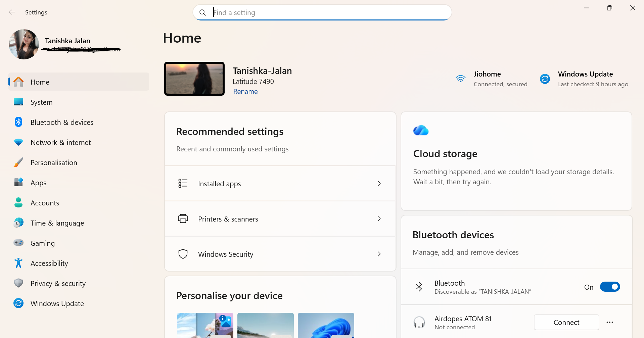Expand Windows Security chevron

(379, 254)
